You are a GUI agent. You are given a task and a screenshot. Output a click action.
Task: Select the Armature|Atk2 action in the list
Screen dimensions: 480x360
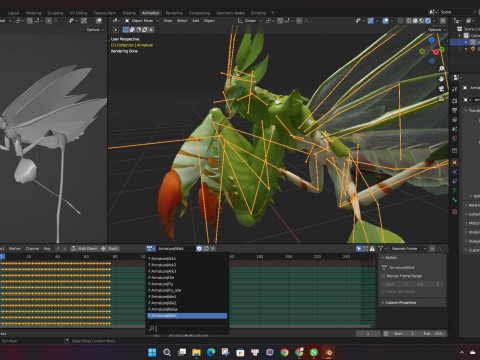point(187,265)
